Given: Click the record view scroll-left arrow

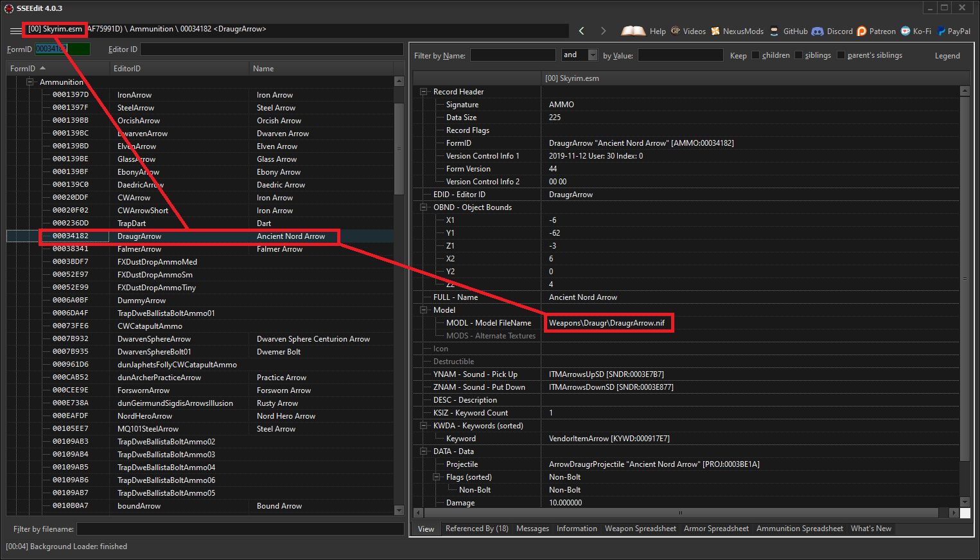Looking at the screenshot, I should [x=419, y=512].
